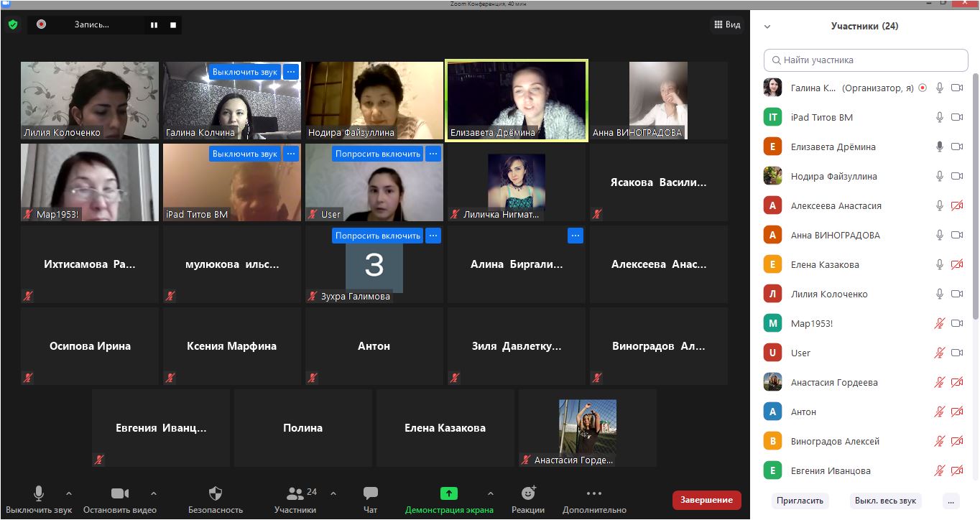The image size is (980, 520).
Task: Expand video options arrow next to camera
Action: 153,494
